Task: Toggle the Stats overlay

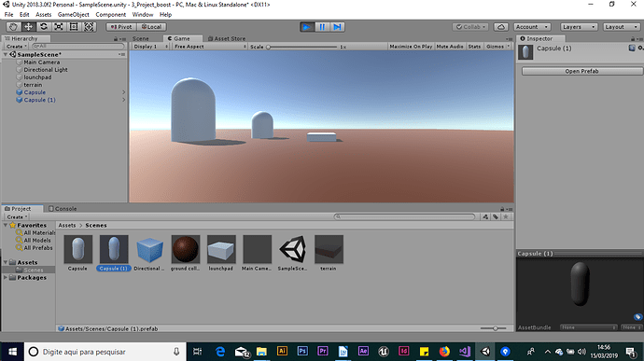Action: 474,47
